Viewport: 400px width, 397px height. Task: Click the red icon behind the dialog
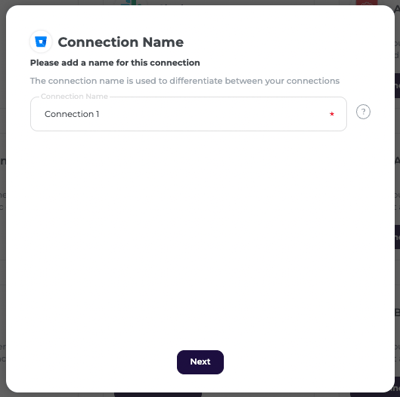(x=367, y=3)
